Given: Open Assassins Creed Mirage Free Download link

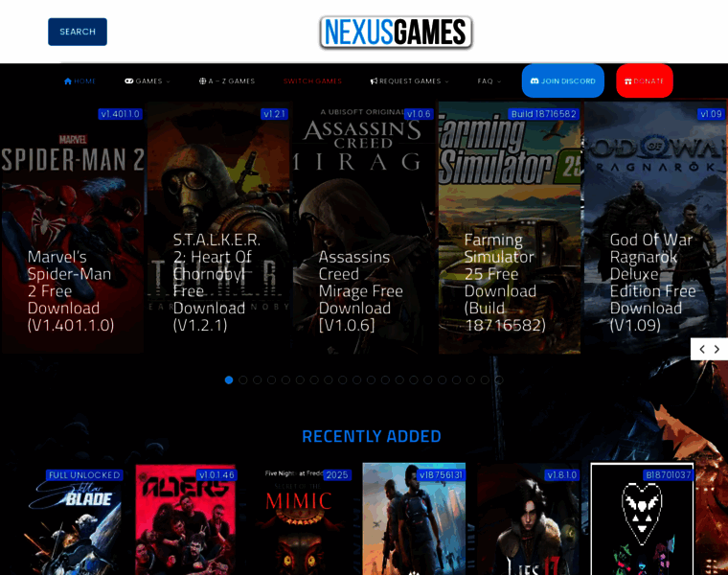Looking at the screenshot, I should pyautogui.click(x=361, y=290).
